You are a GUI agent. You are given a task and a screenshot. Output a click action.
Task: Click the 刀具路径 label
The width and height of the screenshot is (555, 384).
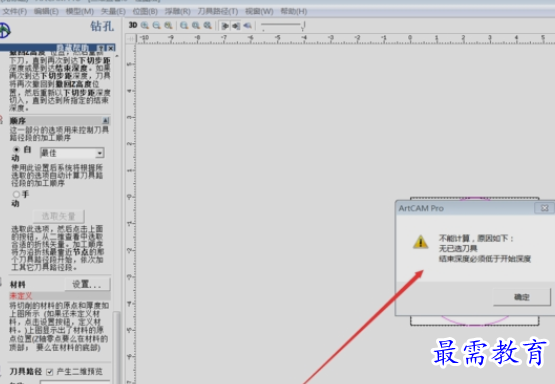click(25, 372)
